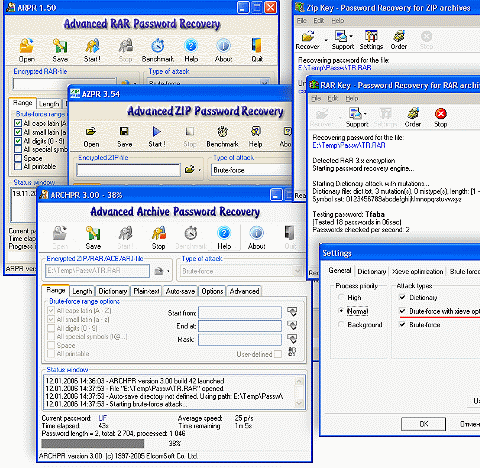Screen dimensions: 480x468
Task: Open Edit menu in Zip Key window
Action: (x=319, y=21)
